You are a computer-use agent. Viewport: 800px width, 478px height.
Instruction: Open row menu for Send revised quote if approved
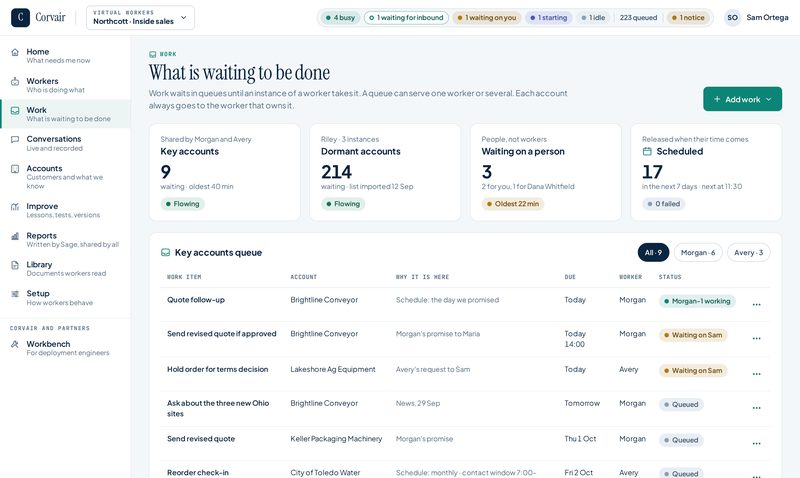pyautogui.click(x=757, y=338)
